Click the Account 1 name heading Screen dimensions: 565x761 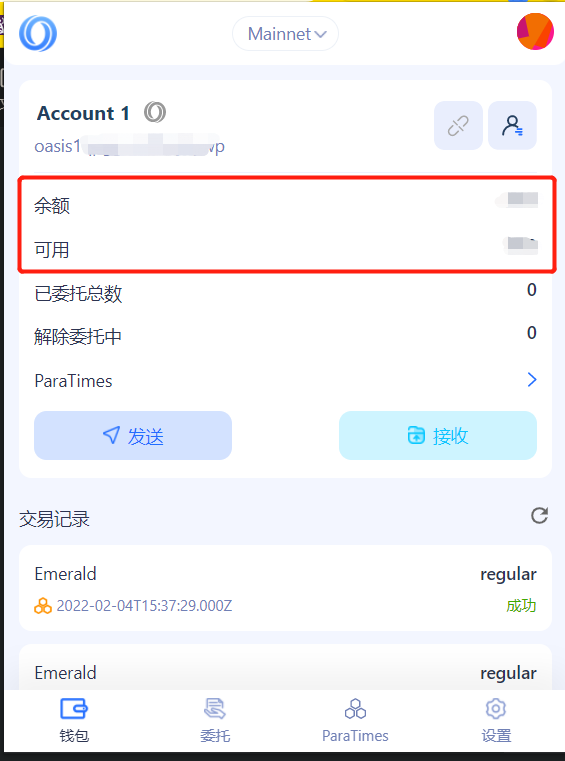[x=83, y=113]
